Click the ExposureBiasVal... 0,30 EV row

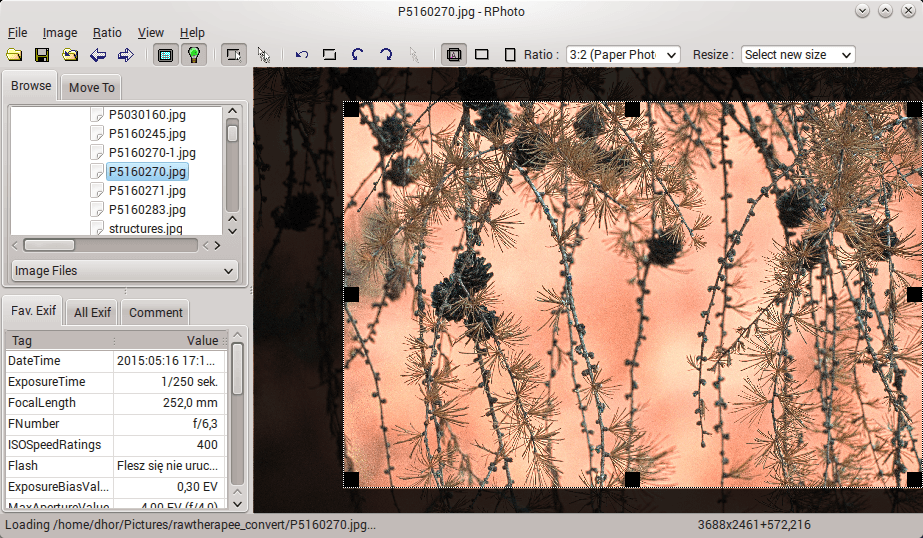116,487
